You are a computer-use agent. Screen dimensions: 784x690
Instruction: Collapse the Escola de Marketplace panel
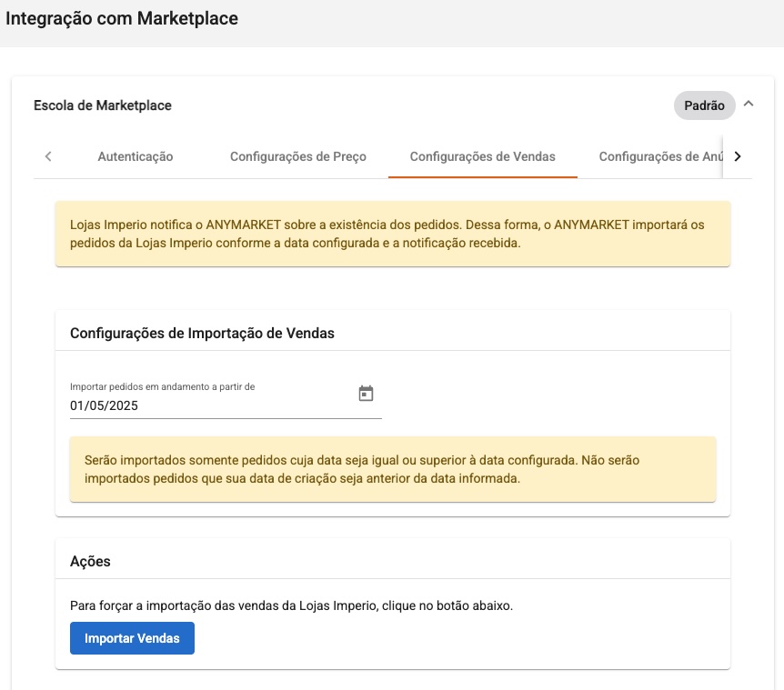748,104
